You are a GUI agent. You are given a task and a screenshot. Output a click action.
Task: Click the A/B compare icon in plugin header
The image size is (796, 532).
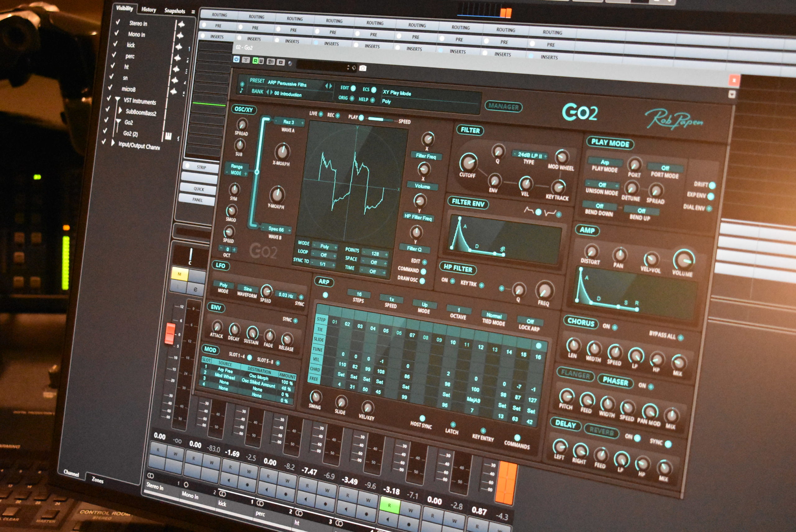pos(271,62)
